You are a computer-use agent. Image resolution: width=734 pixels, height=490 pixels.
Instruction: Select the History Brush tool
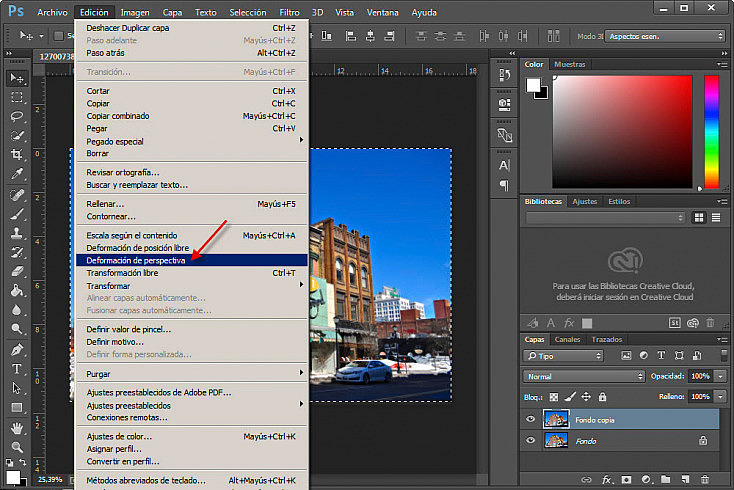pos(17,253)
